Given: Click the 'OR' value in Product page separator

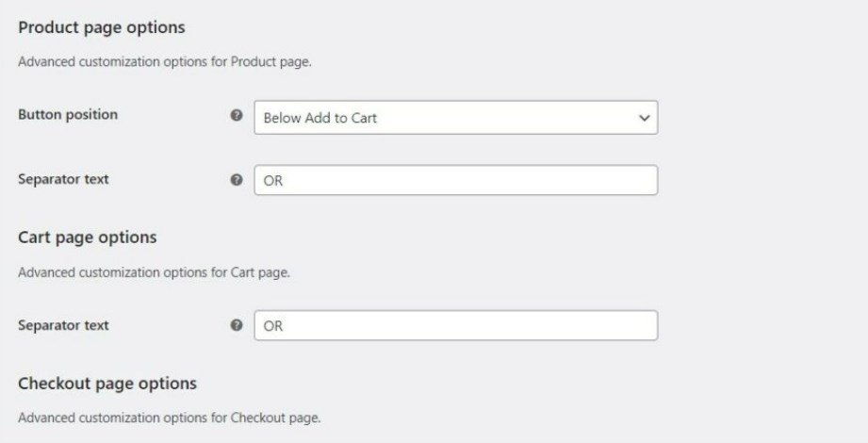Looking at the screenshot, I should tap(273, 181).
